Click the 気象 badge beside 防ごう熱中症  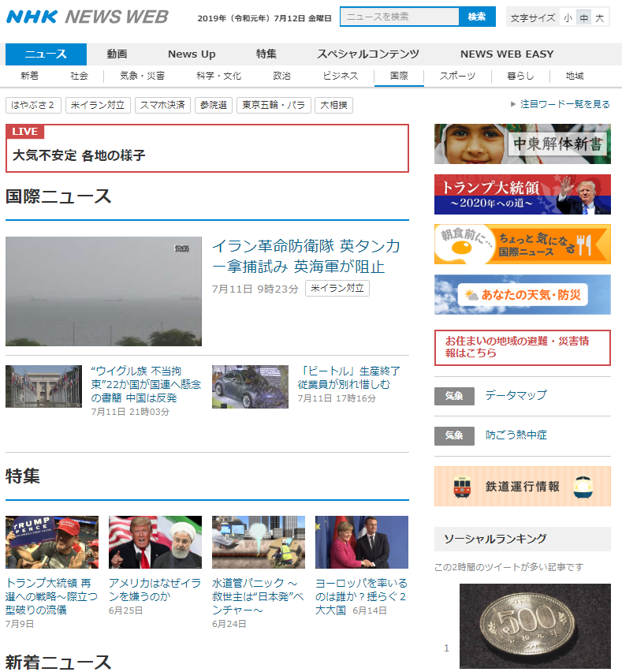coord(454,435)
